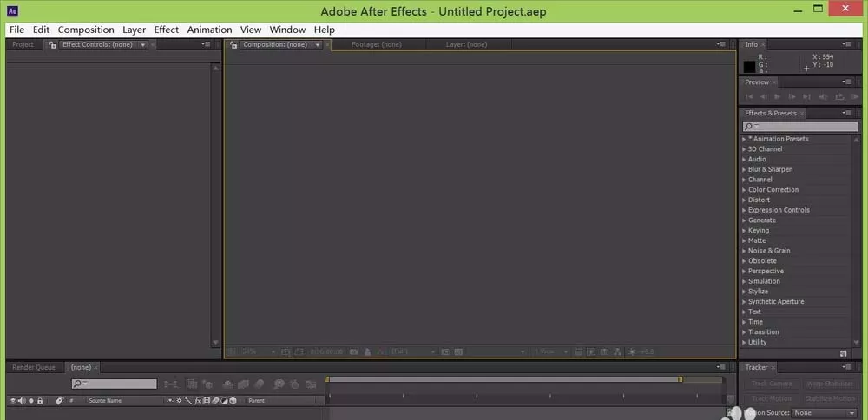Viewport: 868px width, 420px height.
Task: Switch to the Project tab
Action: coord(23,45)
